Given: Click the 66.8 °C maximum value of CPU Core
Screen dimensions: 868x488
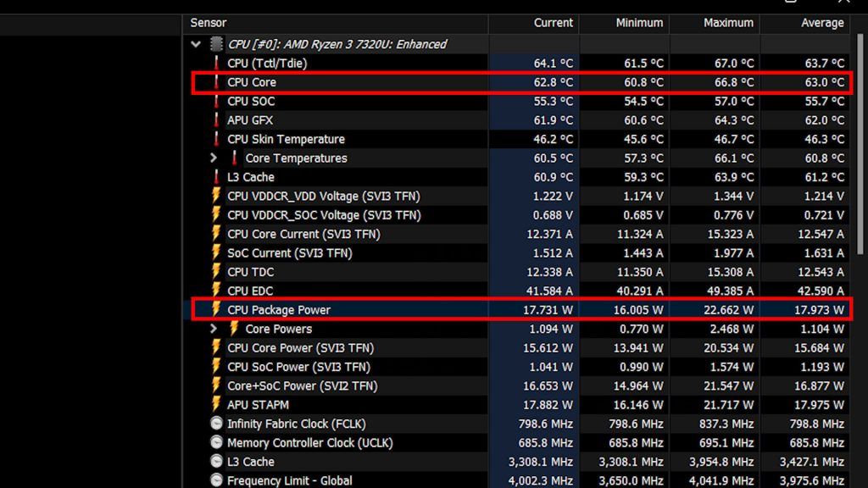Looking at the screenshot, I should (x=734, y=82).
